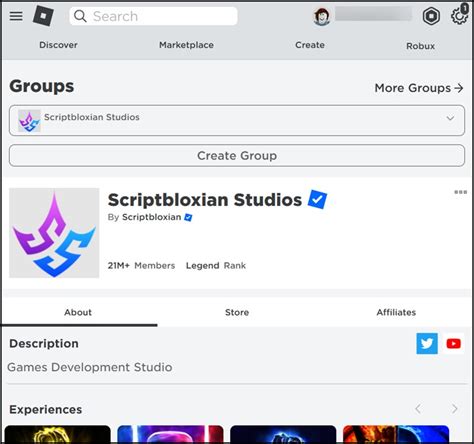Open the group's Twitter social link
The width and height of the screenshot is (474, 444).
(427, 343)
